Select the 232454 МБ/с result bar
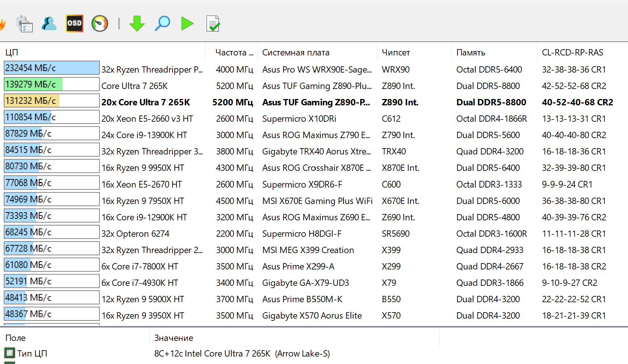The width and height of the screenshot is (628, 364). [51, 68]
